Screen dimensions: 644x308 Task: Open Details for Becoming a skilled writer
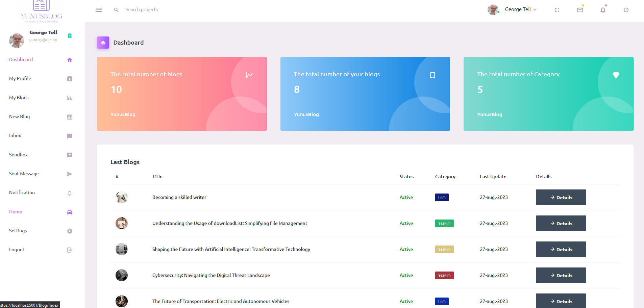(x=561, y=197)
